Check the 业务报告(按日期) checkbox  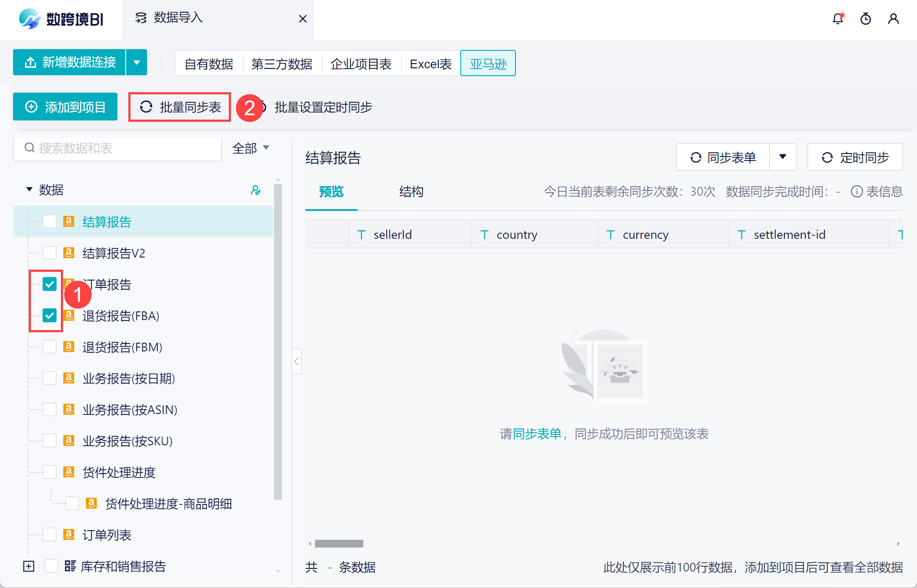pyautogui.click(x=50, y=378)
